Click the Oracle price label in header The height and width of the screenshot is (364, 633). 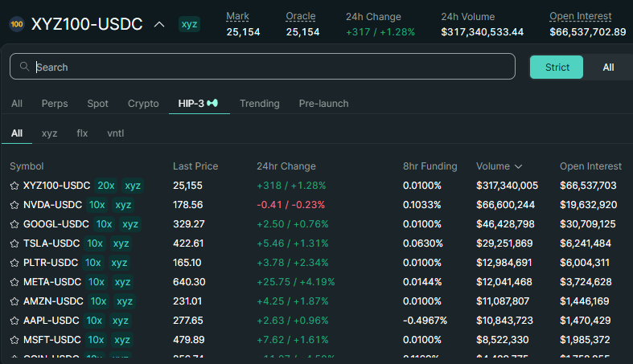click(301, 16)
